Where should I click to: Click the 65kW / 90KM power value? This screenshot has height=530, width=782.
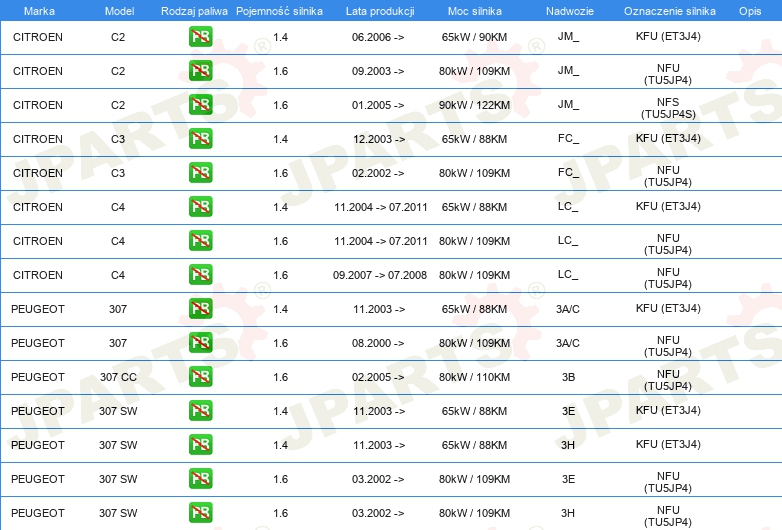(474, 37)
